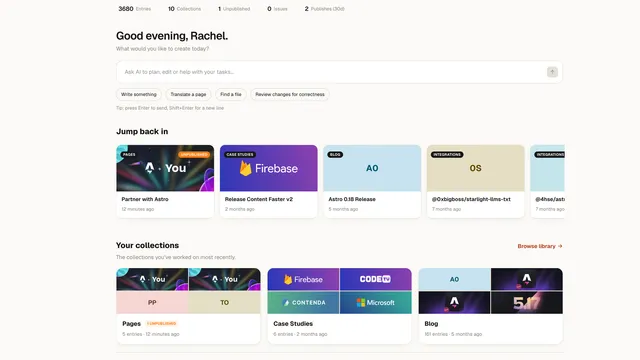Click the PP tile in Pages collection
640x360 pixels.
point(152,302)
